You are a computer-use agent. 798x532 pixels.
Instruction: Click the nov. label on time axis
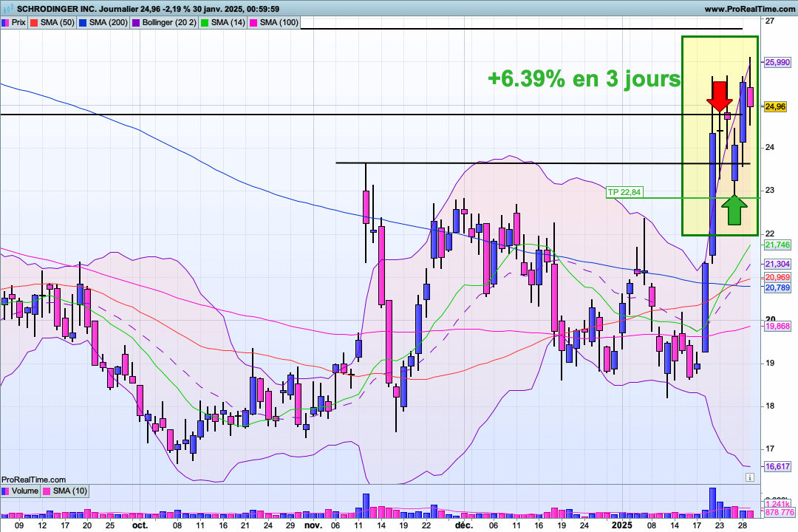point(313,525)
